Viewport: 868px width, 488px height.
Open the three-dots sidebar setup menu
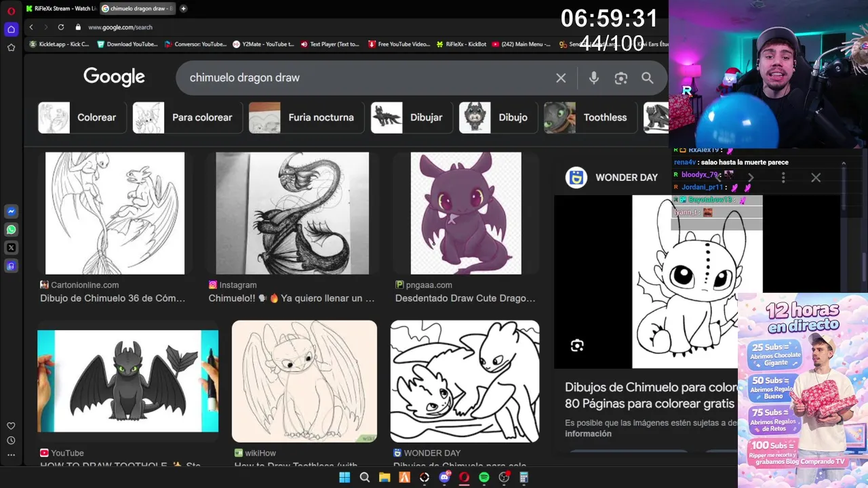pyautogui.click(x=11, y=455)
